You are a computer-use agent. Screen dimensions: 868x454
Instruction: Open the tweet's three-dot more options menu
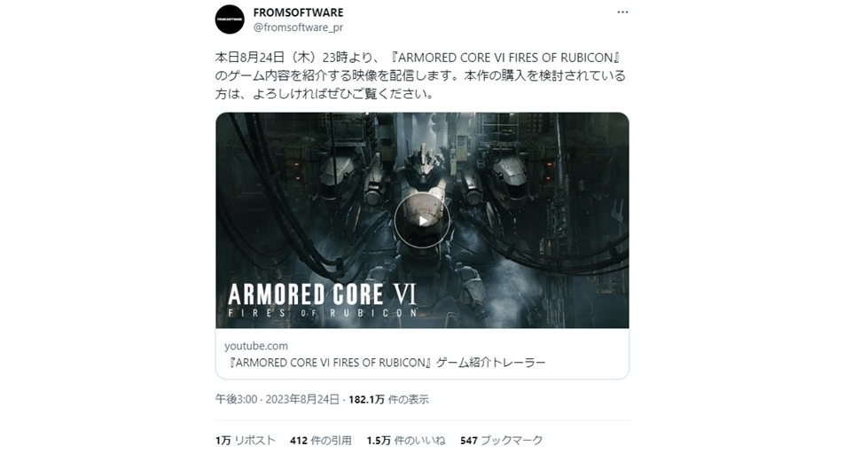point(622,12)
